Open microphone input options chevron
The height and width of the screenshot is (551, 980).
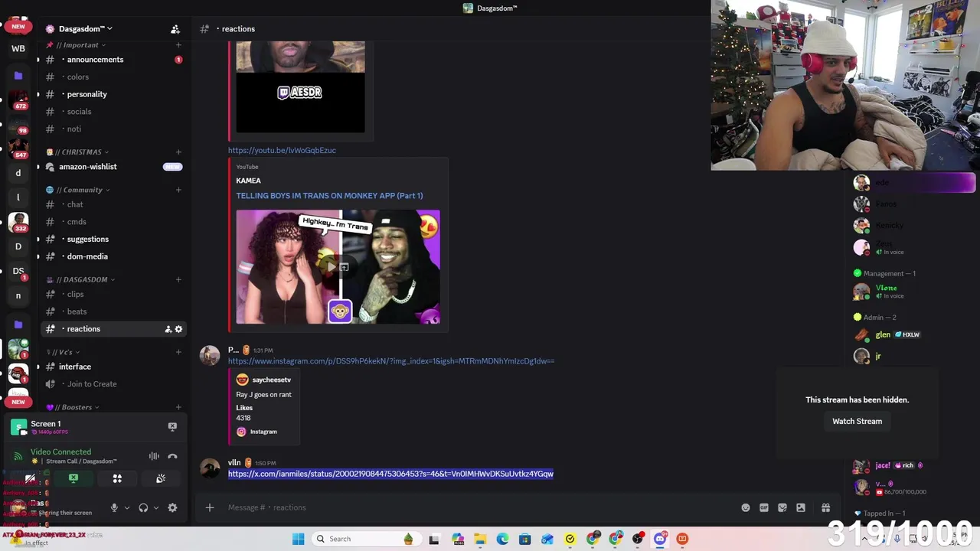pyautogui.click(x=127, y=507)
